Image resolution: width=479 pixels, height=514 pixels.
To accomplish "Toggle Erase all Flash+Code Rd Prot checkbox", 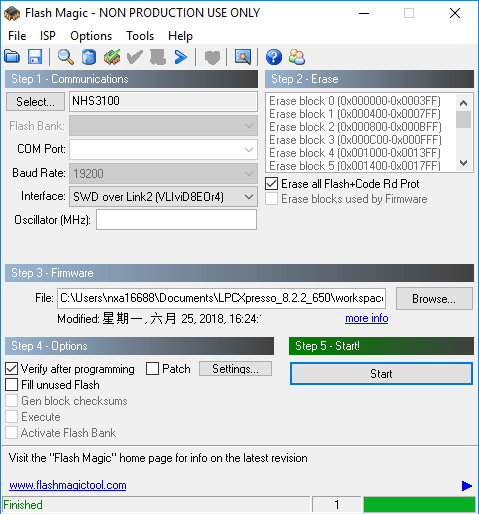I will 271,184.
